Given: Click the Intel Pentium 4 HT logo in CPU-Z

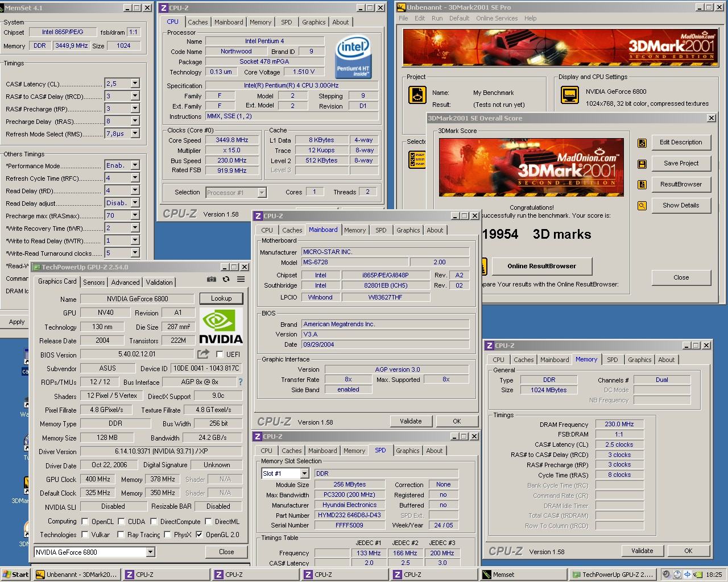Looking at the screenshot, I should coord(353,57).
